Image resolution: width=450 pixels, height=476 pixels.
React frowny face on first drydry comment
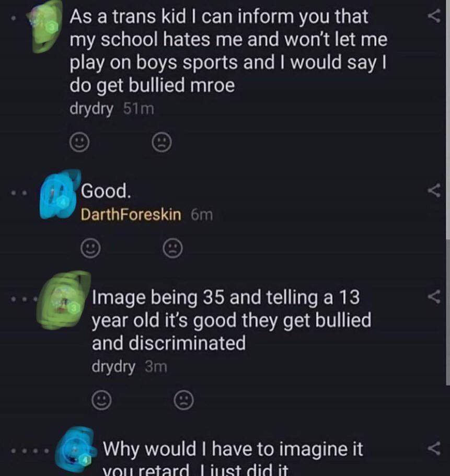pyautogui.click(x=161, y=142)
